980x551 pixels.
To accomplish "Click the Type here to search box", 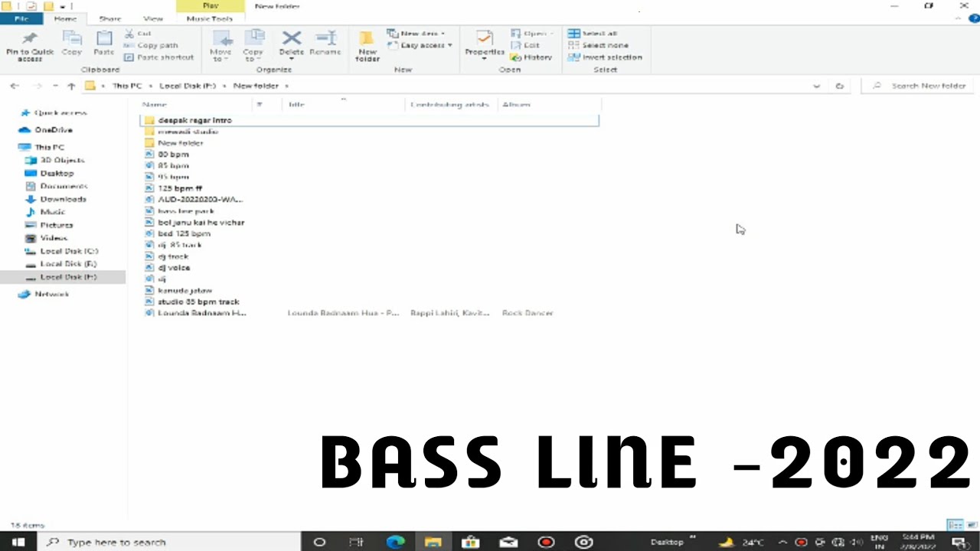I will tap(168, 542).
